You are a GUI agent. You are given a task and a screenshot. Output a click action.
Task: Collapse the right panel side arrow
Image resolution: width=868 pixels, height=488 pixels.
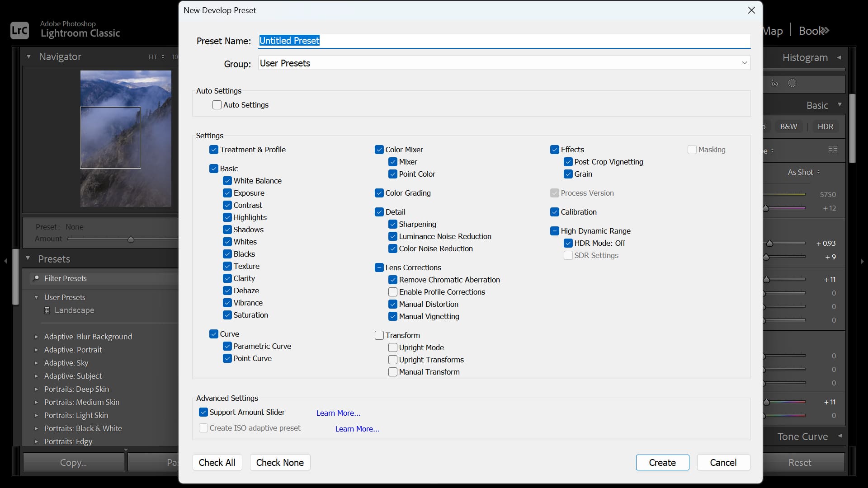(x=862, y=261)
